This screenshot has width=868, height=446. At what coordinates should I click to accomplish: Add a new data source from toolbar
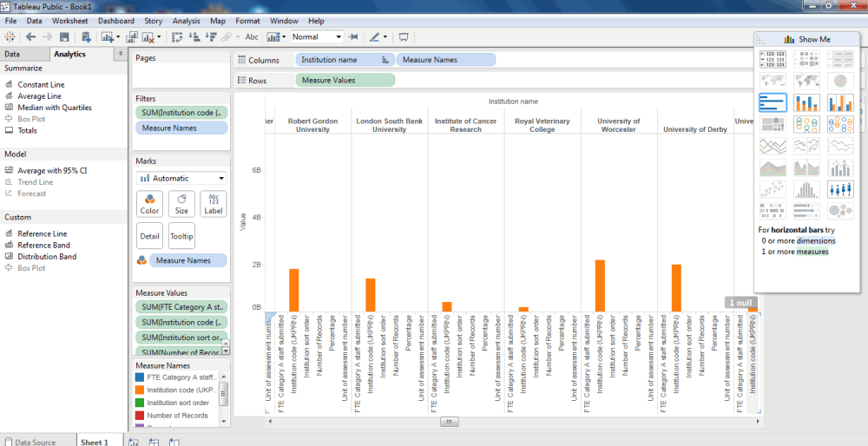coord(86,37)
